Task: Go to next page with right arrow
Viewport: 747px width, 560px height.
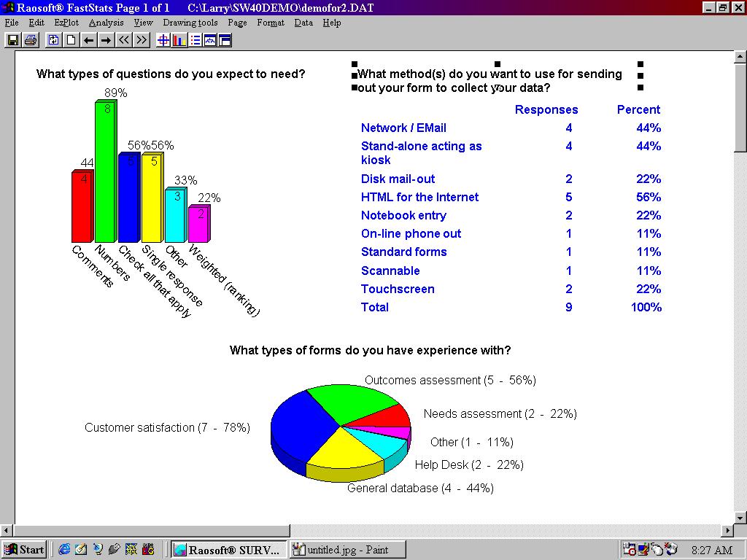Action: tap(106, 40)
